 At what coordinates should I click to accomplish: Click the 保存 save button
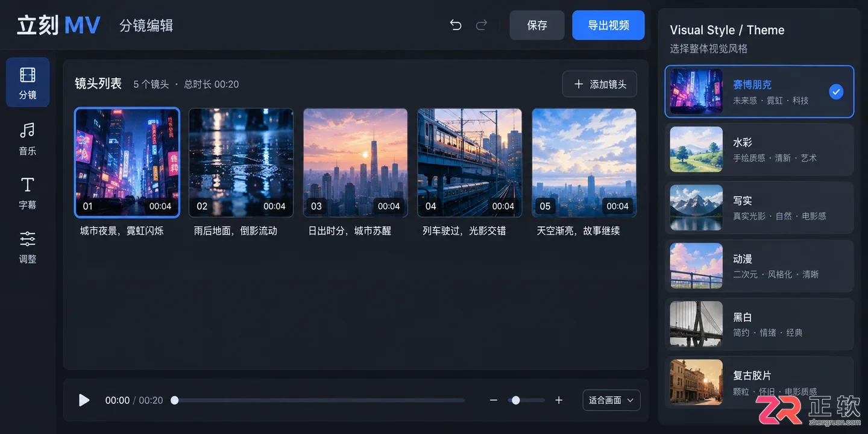[537, 25]
